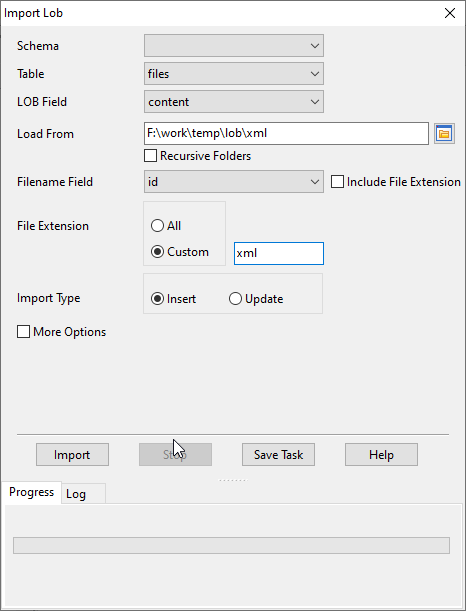Choose the Custom file extension option

[157, 252]
